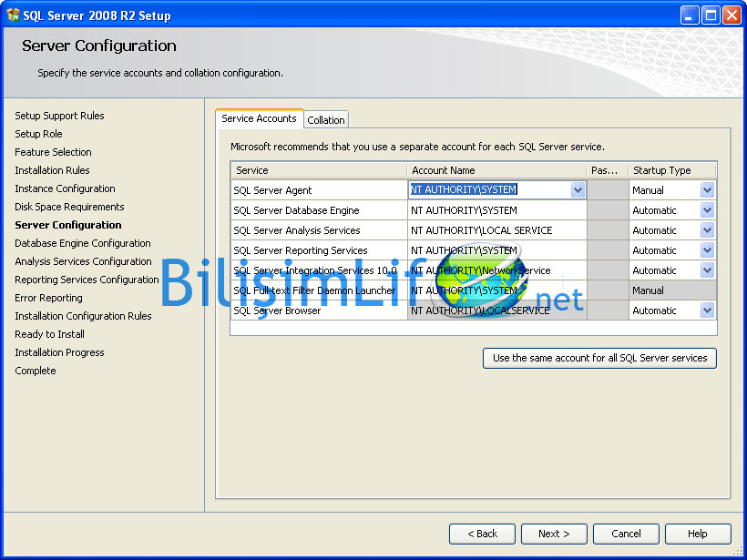
Task: Close the SQL Server 2008 R2 Setup window
Action: (x=732, y=15)
